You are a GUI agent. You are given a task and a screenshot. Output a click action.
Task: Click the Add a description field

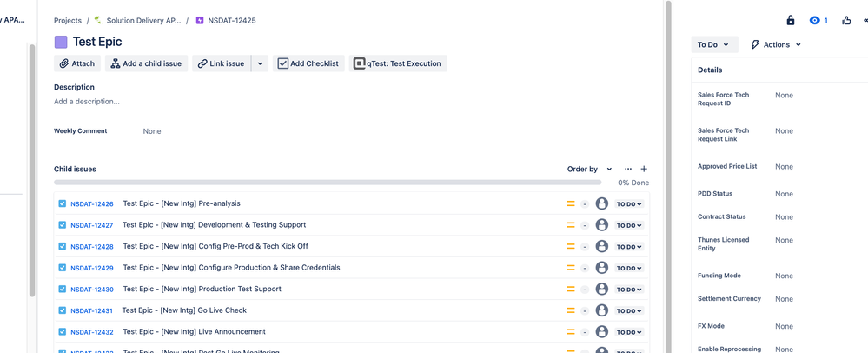point(87,102)
